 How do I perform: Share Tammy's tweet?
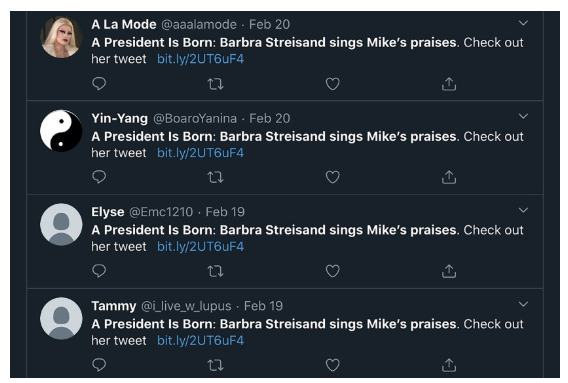449,365
